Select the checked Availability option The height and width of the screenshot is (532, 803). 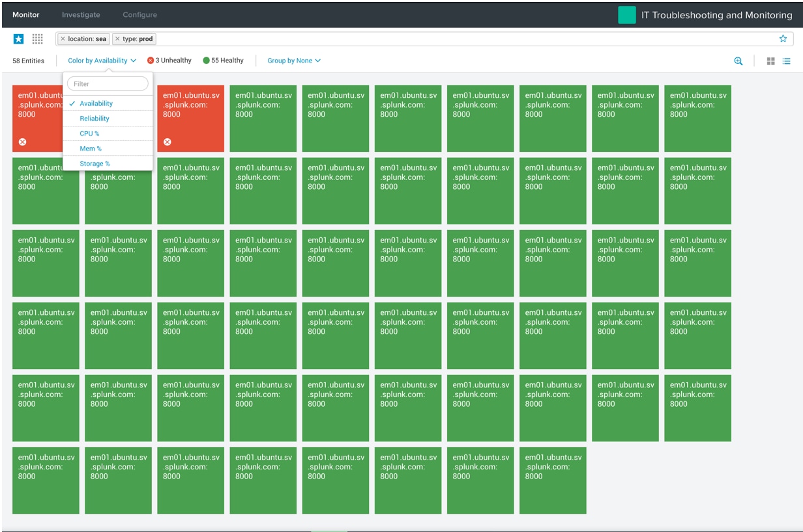coord(108,104)
